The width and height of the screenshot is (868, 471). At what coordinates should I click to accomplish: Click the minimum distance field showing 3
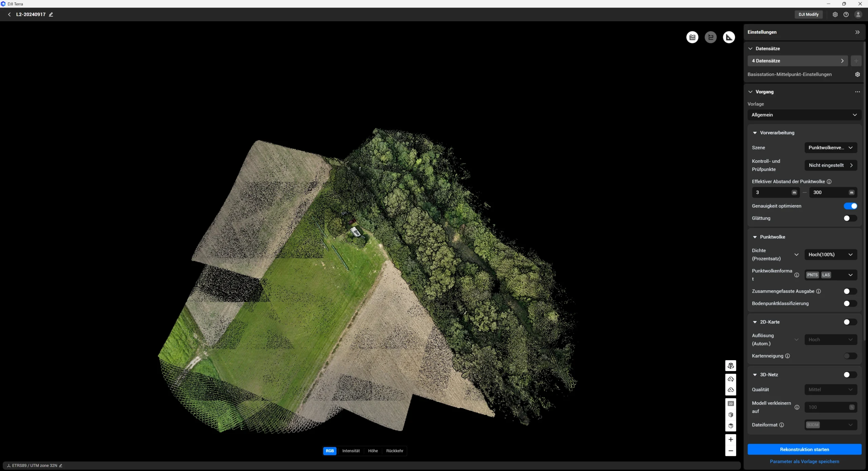tap(771, 192)
